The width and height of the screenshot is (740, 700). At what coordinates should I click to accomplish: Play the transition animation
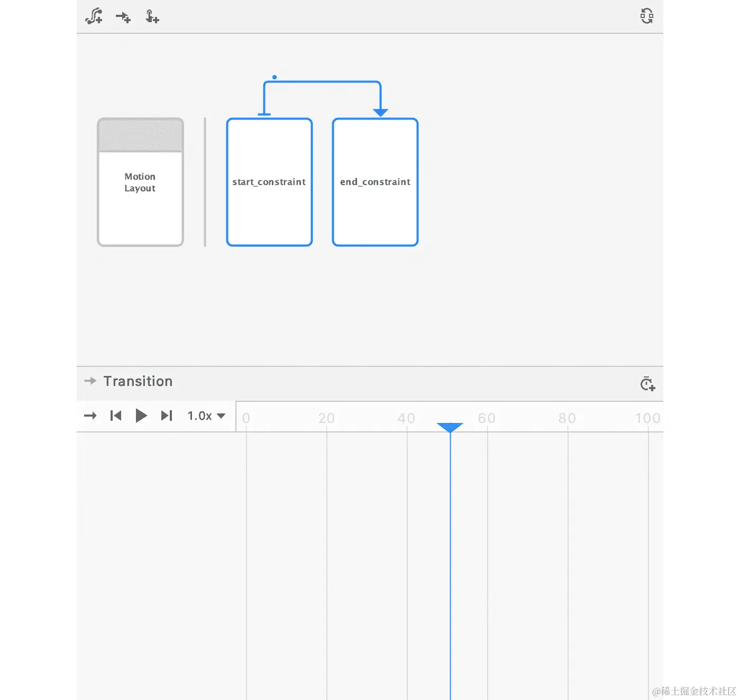click(141, 416)
